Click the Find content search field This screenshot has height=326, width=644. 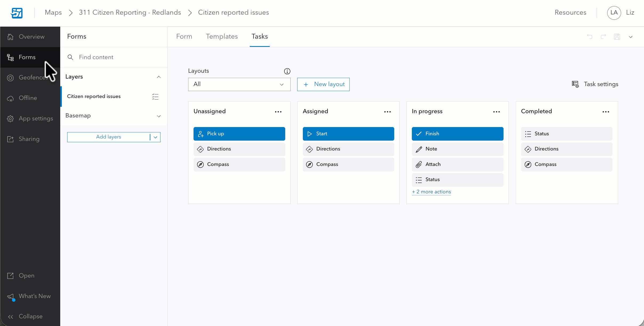[x=107, y=57]
